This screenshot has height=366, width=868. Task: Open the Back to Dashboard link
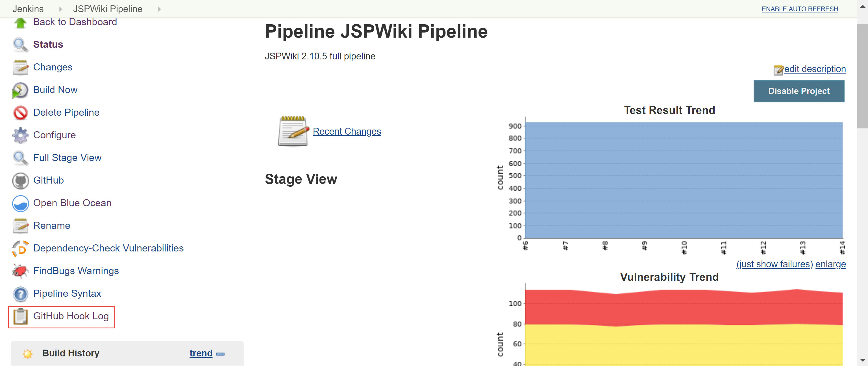point(75,22)
